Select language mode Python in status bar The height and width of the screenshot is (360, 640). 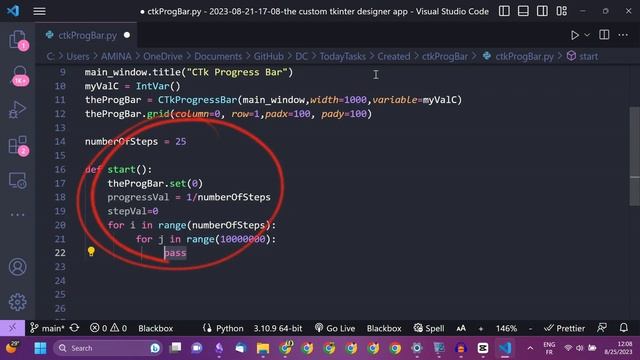point(229,328)
